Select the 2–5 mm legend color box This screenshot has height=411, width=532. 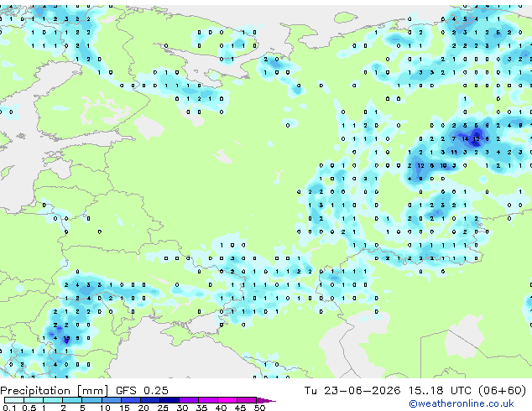[72, 400]
